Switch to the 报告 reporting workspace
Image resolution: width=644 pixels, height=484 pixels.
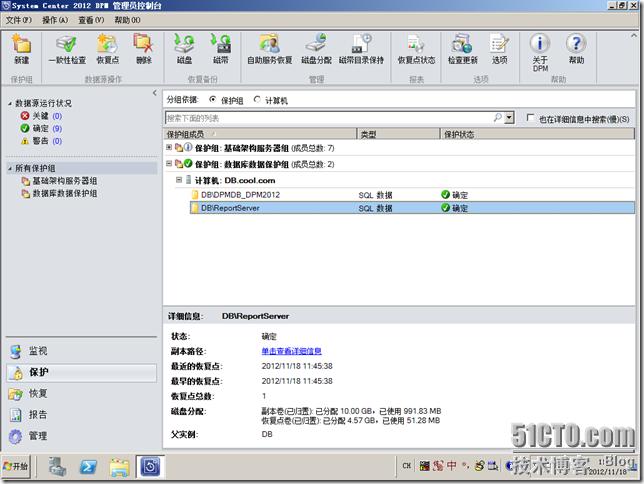81,415
